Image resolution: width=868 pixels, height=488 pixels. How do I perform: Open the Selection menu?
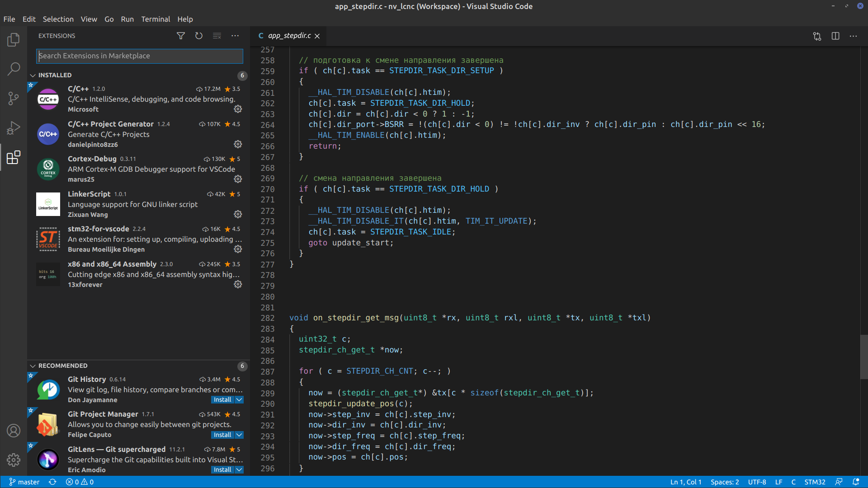58,19
